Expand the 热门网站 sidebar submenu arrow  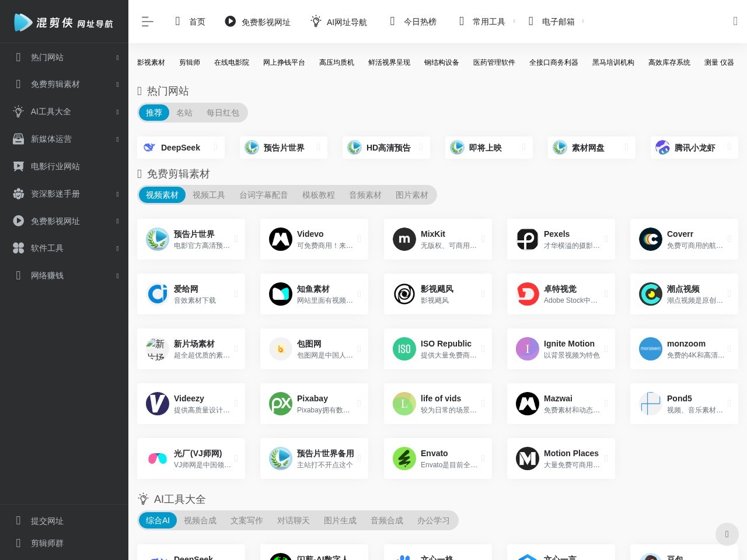[x=117, y=57]
